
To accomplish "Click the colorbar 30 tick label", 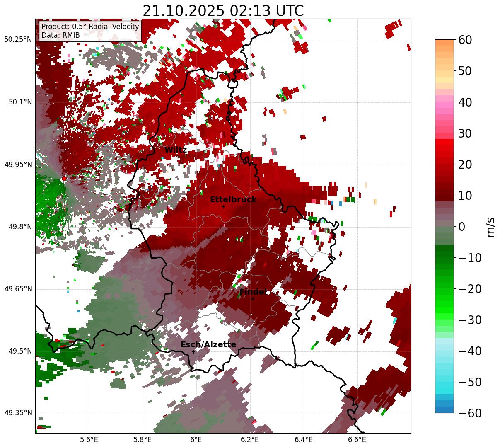I will 465,133.
